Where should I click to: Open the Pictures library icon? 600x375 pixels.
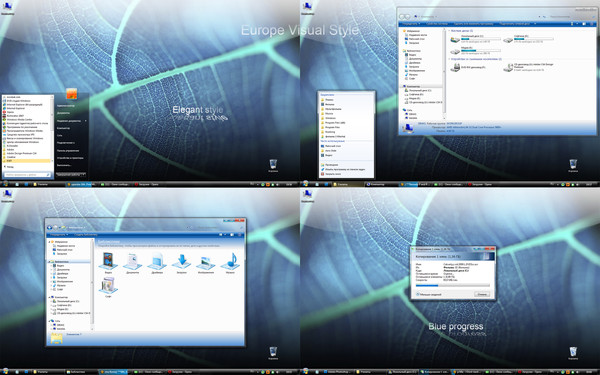pyautogui.click(x=206, y=262)
